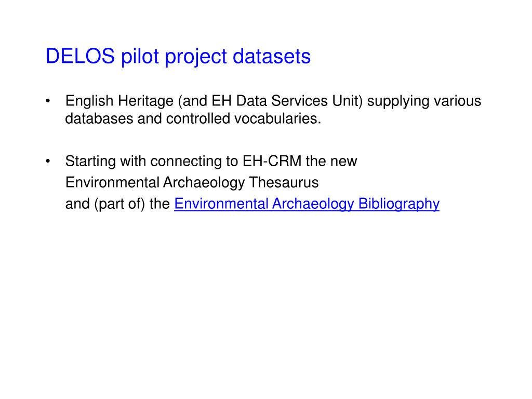
Task: Click the word project in the title
Action: click(x=195, y=56)
